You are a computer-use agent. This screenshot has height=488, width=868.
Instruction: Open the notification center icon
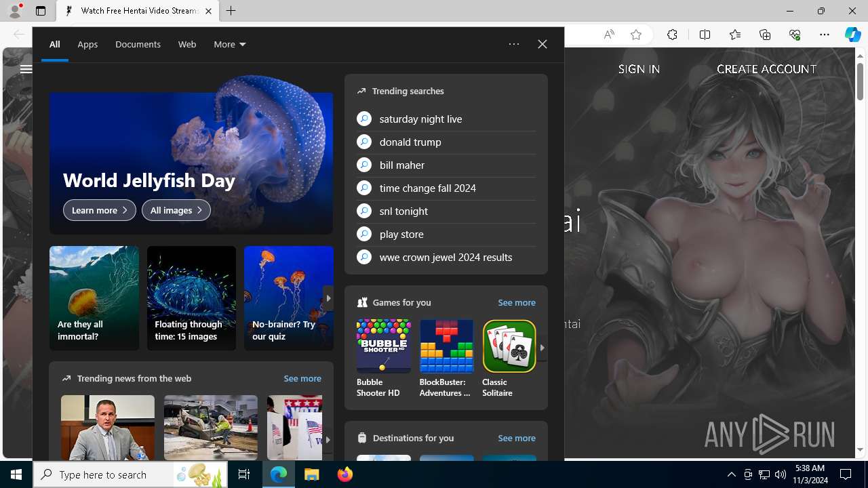[x=846, y=474]
